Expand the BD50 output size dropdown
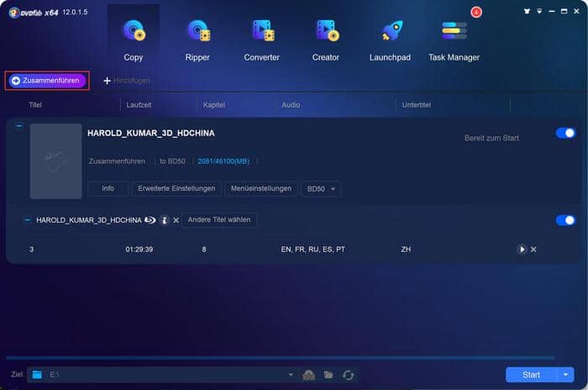The image size is (588, 390). (x=321, y=189)
